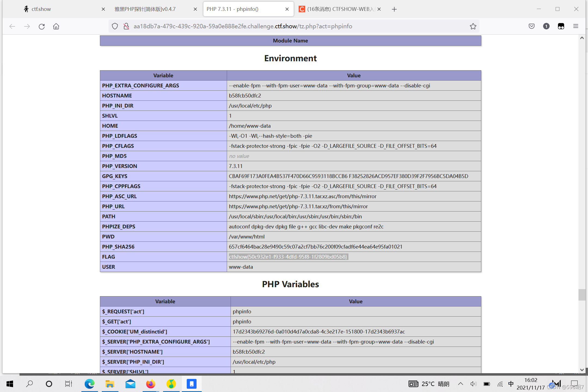Click the PHP Variables section heading
588x392 pixels.
(x=290, y=284)
